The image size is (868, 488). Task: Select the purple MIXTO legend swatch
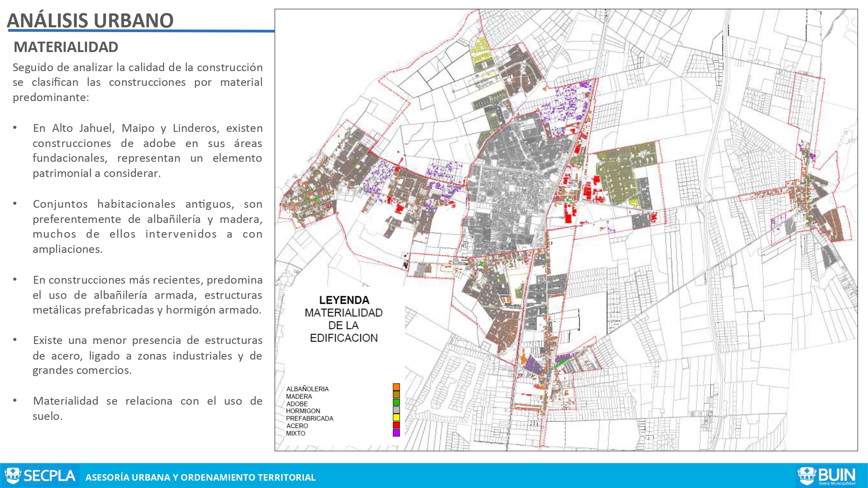pyautogui.click(x=396, y=433)
